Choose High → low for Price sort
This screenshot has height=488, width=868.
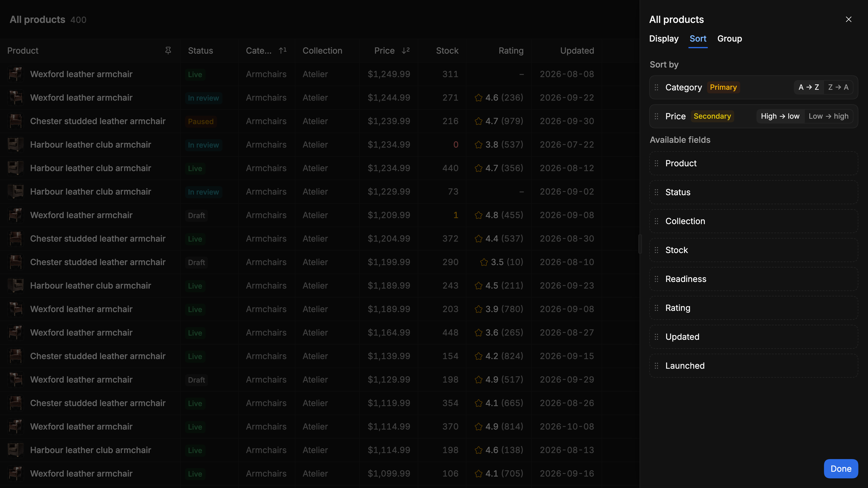(x=780, y=116)
